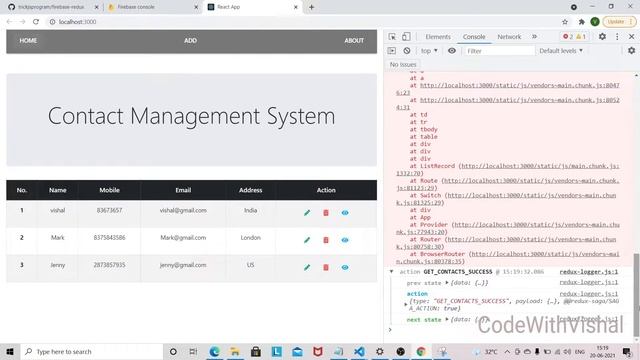View vishal's contact with eye icon
The height and width of the screenshot is (360, 640).
tap(345, 213)
